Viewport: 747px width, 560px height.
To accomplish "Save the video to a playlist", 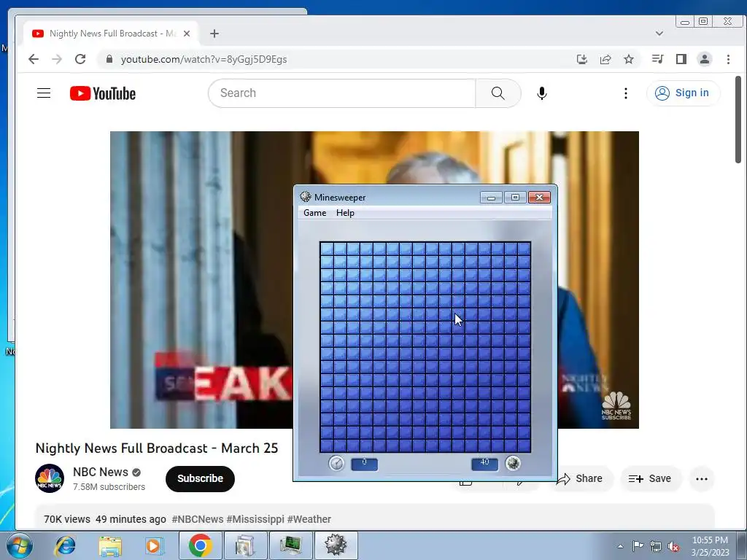I will 650,478.
